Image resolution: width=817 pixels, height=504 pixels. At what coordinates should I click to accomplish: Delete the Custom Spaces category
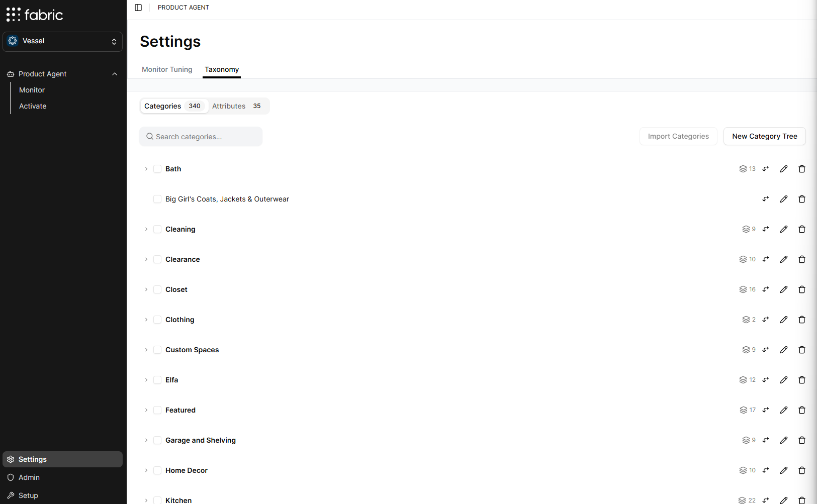pyautogui.click(x=802, y=350)
